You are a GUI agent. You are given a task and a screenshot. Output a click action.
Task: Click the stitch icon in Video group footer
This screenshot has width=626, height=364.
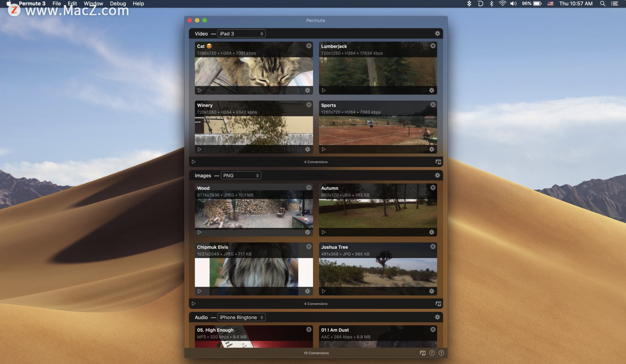(x=438, y=162)
